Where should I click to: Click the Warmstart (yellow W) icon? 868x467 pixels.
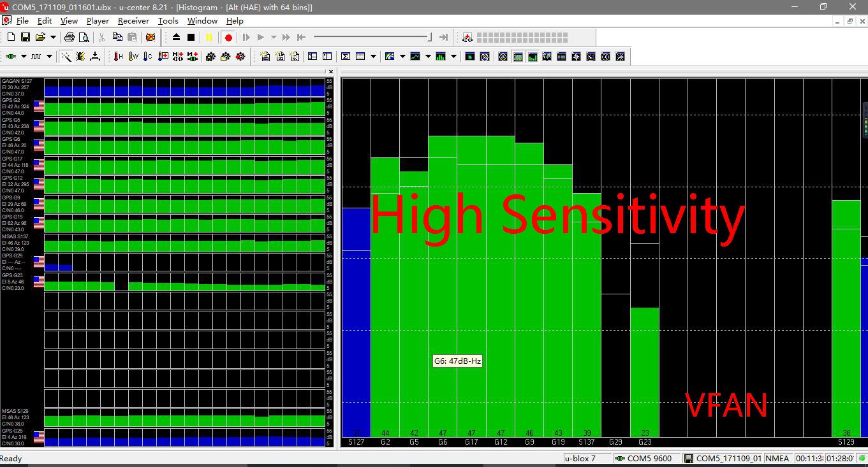pyautogui.click(x=133, y=57)
